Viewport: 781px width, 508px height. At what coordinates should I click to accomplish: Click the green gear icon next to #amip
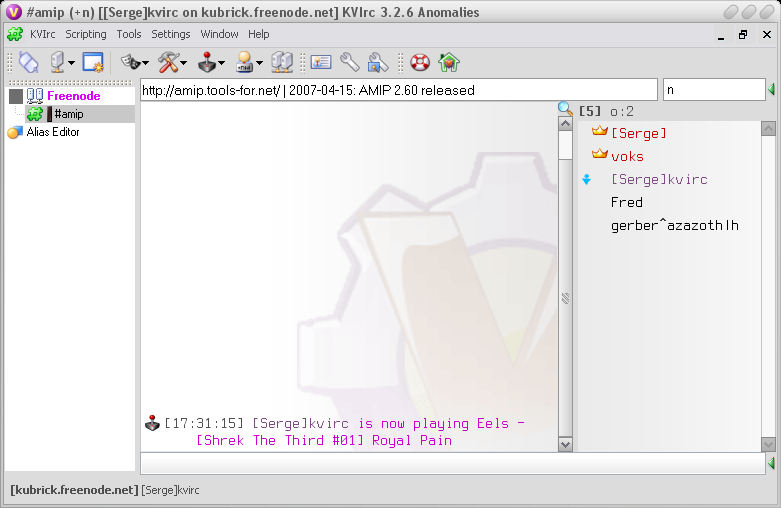[35, 114]
